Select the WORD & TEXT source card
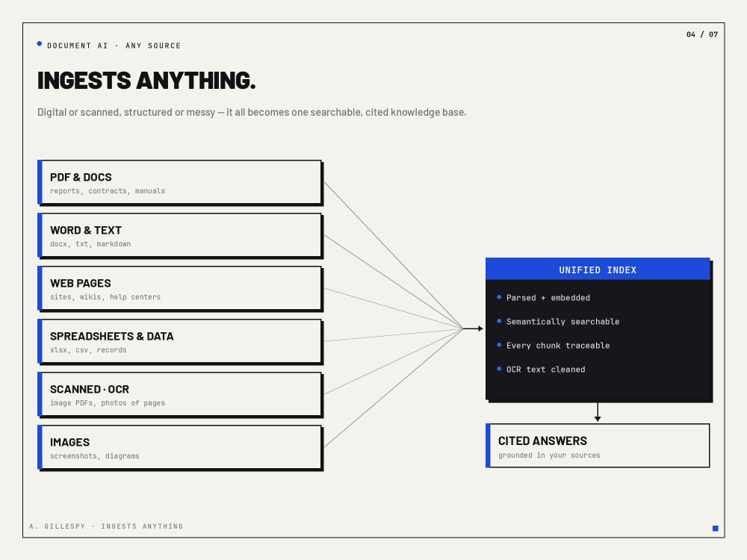This screenshot has width=747, height=560. coord(179,235)
